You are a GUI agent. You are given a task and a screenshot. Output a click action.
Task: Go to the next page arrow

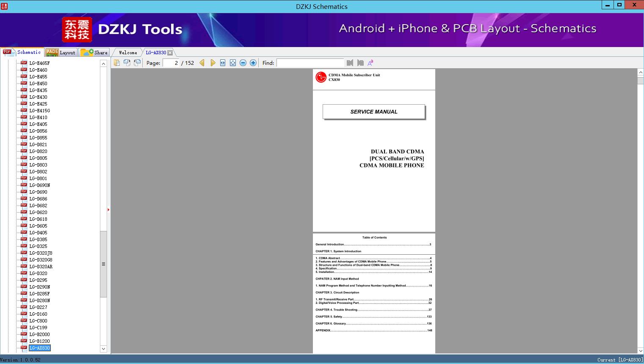(213, 63)
